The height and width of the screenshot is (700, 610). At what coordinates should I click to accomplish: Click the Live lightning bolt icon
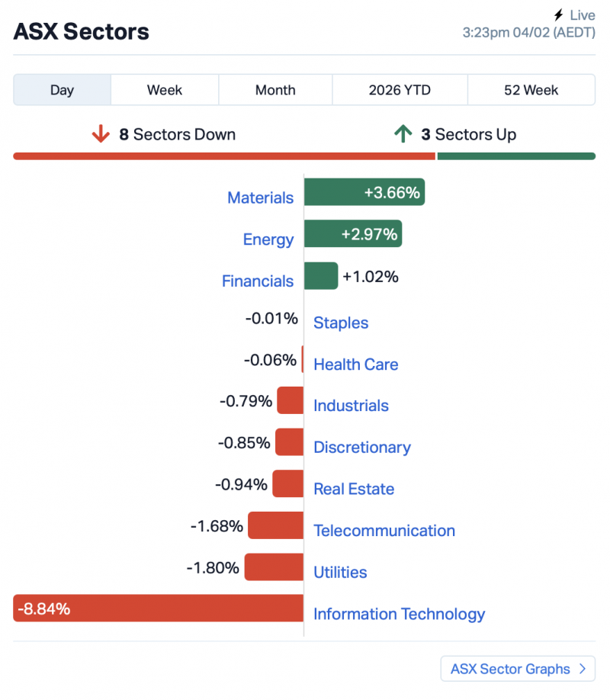(x=559, y=15)
